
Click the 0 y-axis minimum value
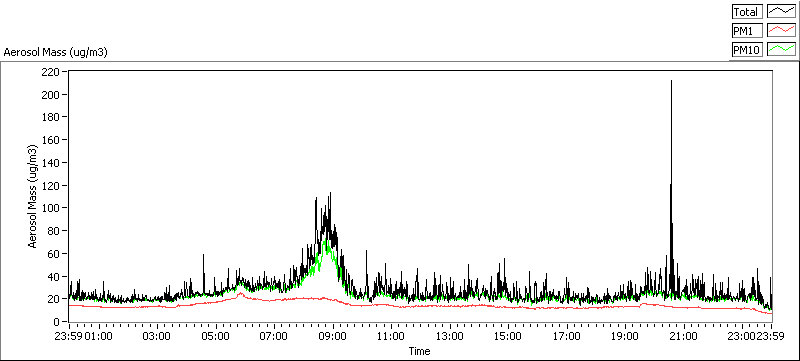tap(58, 322)
